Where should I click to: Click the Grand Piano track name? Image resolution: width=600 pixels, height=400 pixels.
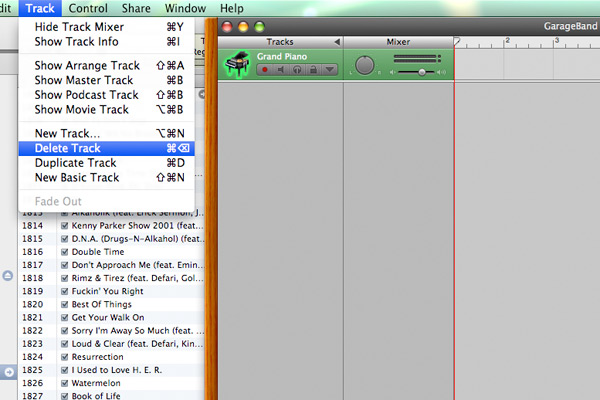(x=282, y=57)
